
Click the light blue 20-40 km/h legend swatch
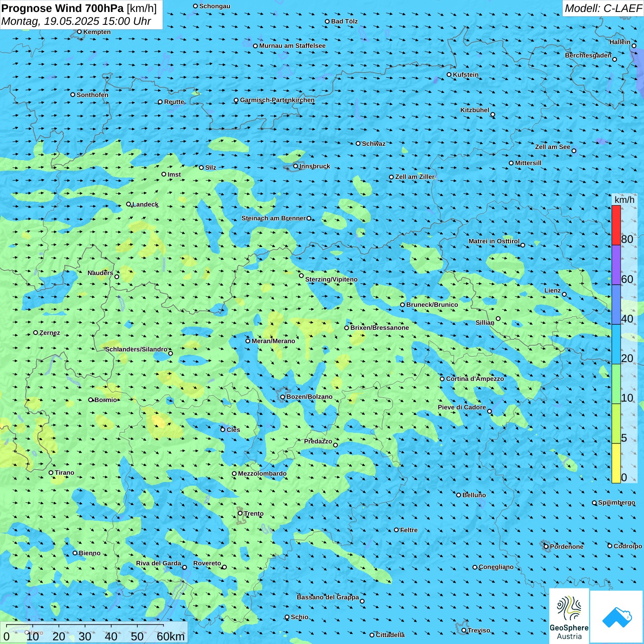[x=616, y=345]
